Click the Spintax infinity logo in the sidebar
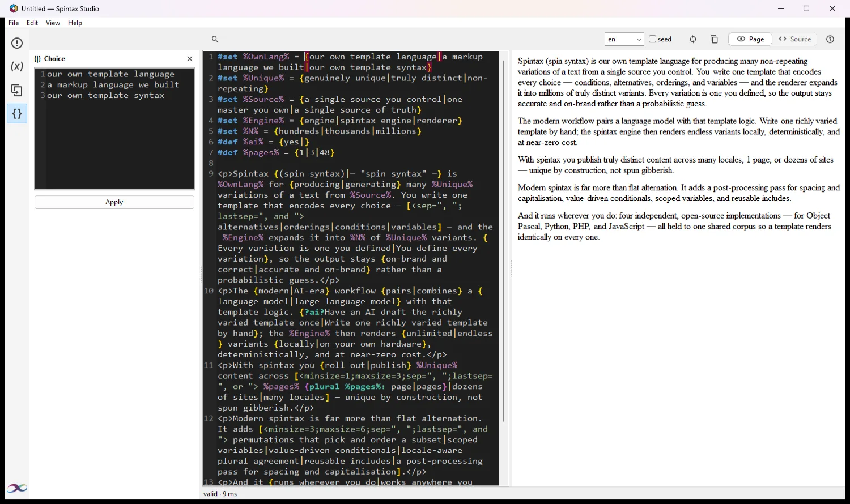 tap(17, 488)
